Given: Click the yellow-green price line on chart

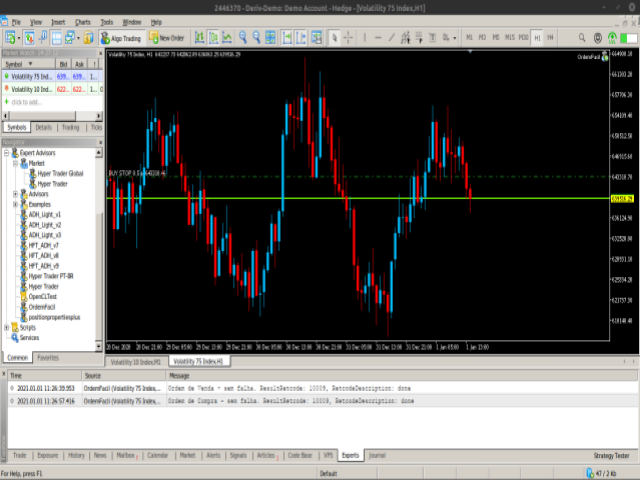Looking at the screenshot, I should pos(400,199).
